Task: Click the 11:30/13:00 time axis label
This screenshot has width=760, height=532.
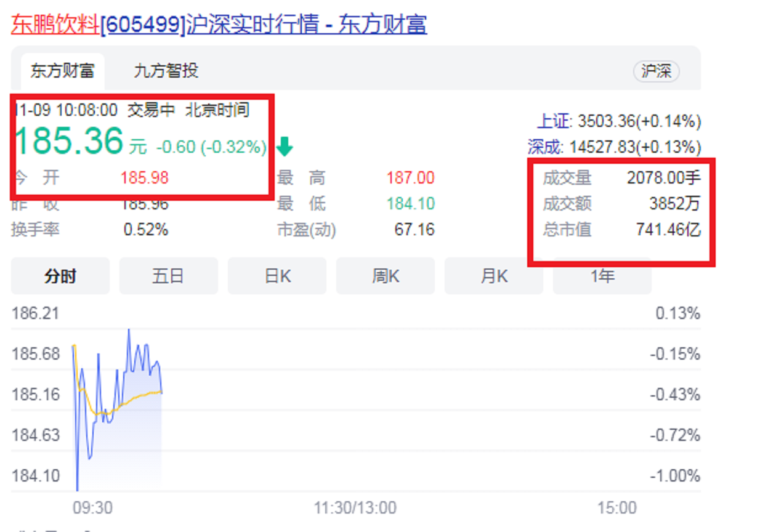Action: (355, 508)
